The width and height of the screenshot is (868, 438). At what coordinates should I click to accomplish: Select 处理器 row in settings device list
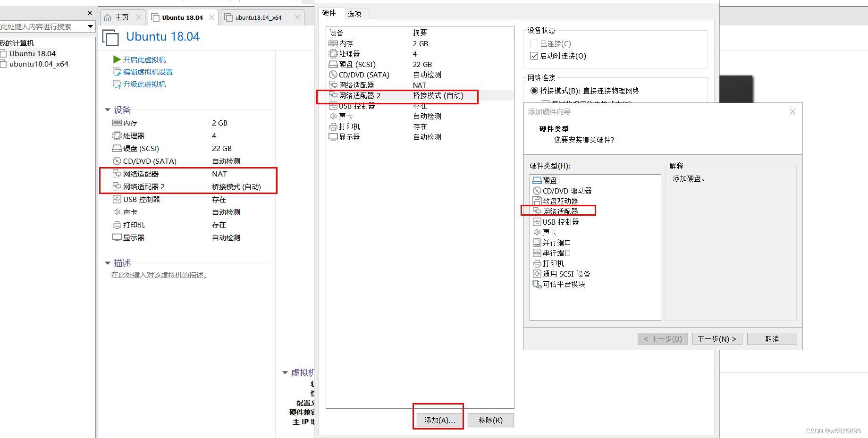pos(420,54)
